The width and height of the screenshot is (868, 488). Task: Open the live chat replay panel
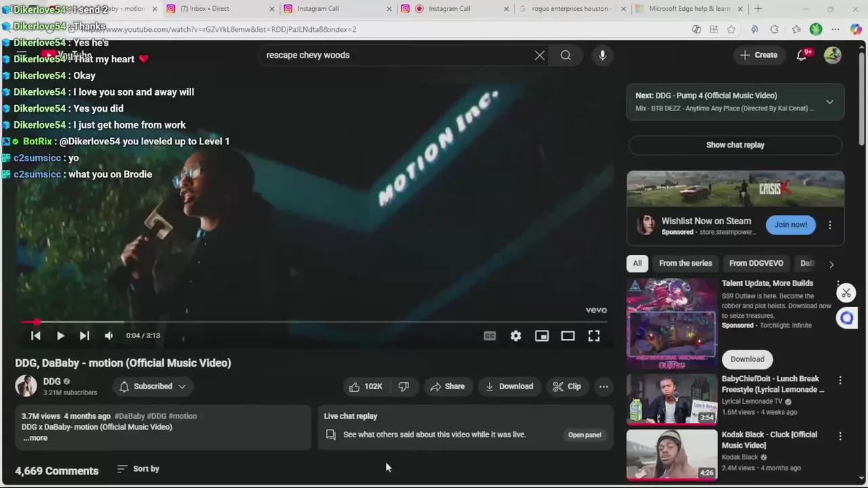585,434
